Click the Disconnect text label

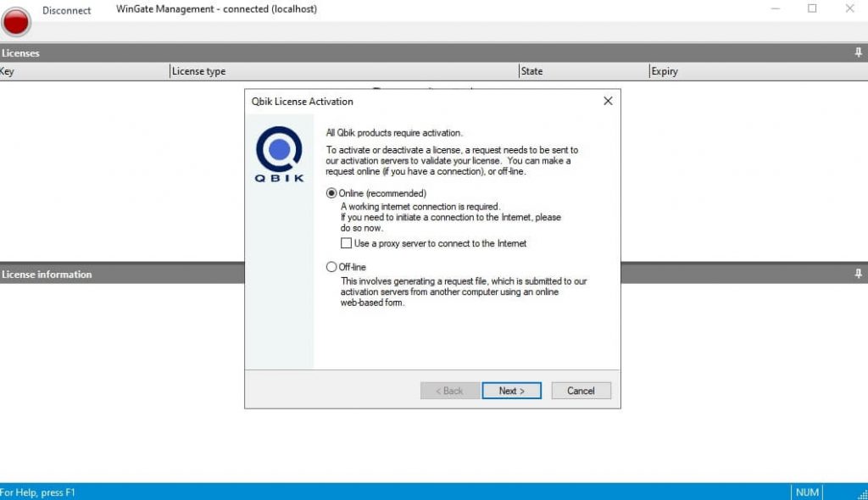click(67, 10)
